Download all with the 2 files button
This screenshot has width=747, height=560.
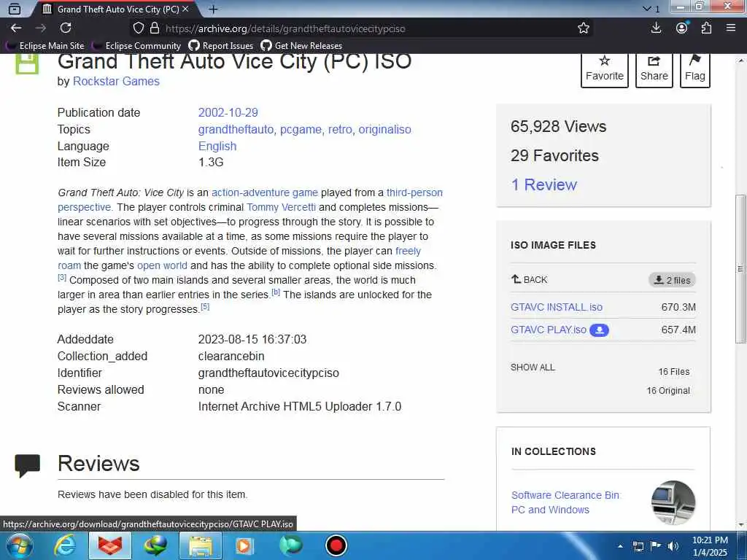pos(672,280)
